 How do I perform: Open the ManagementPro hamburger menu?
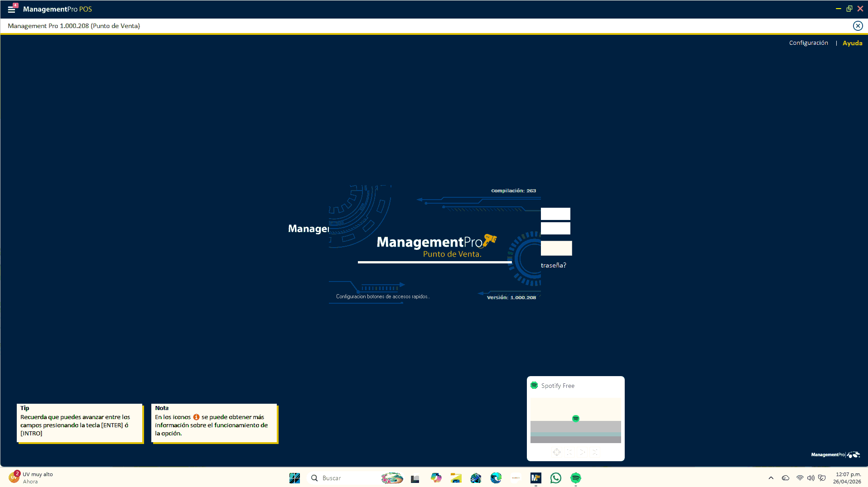[x=12, y=9]
